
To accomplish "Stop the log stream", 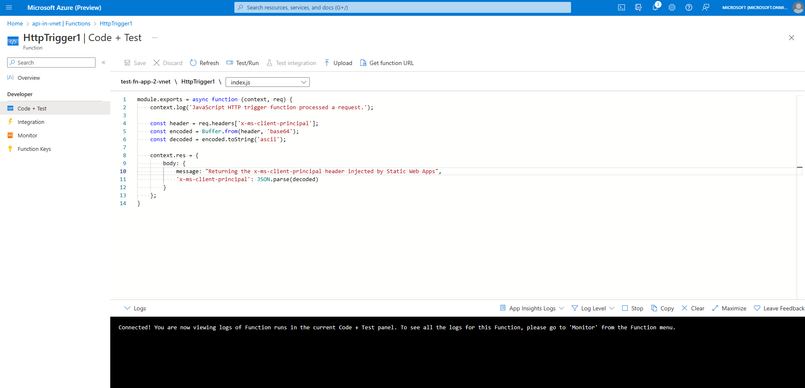I will 632,308.
